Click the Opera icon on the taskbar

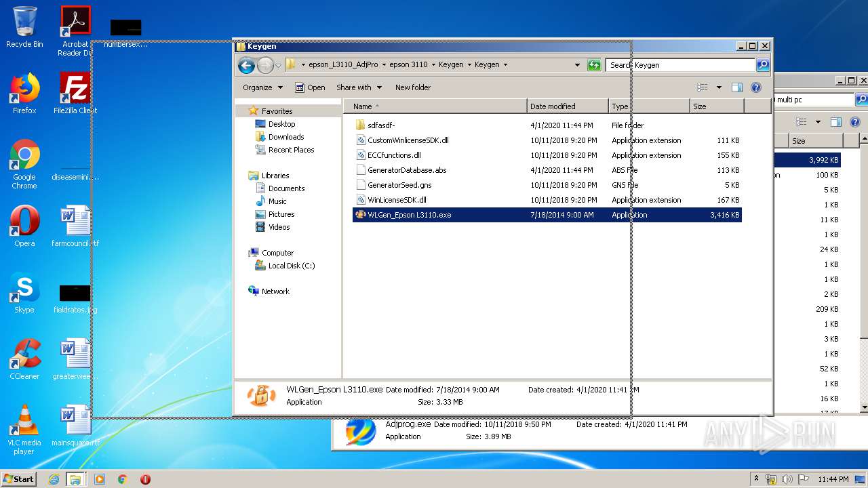pyautogui.click(x=145, y=479)
